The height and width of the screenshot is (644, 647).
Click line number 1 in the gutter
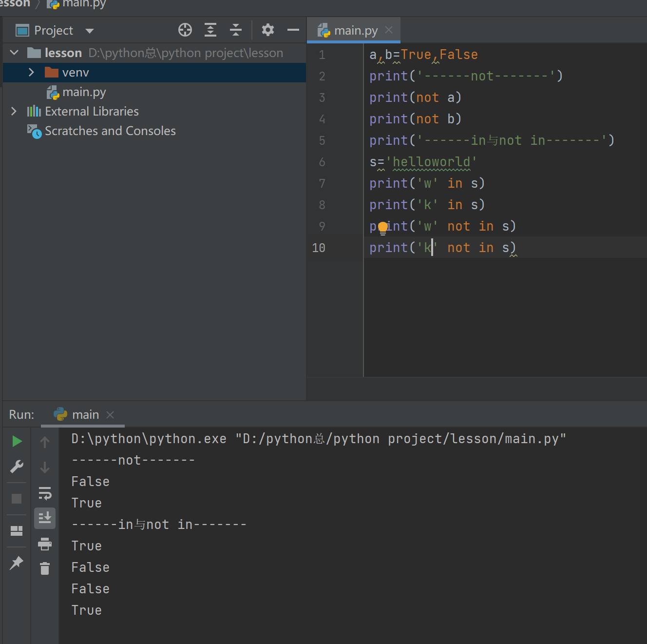click(322, 55)
